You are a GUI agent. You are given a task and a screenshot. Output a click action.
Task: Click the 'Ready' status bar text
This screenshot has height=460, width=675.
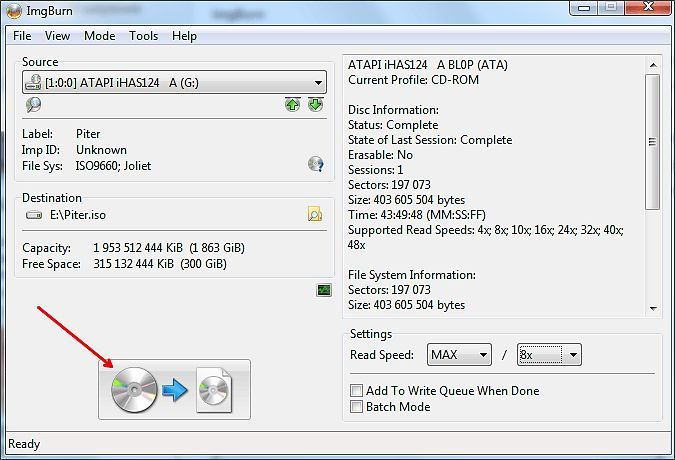pyautogui.click(x=24, y=444)
